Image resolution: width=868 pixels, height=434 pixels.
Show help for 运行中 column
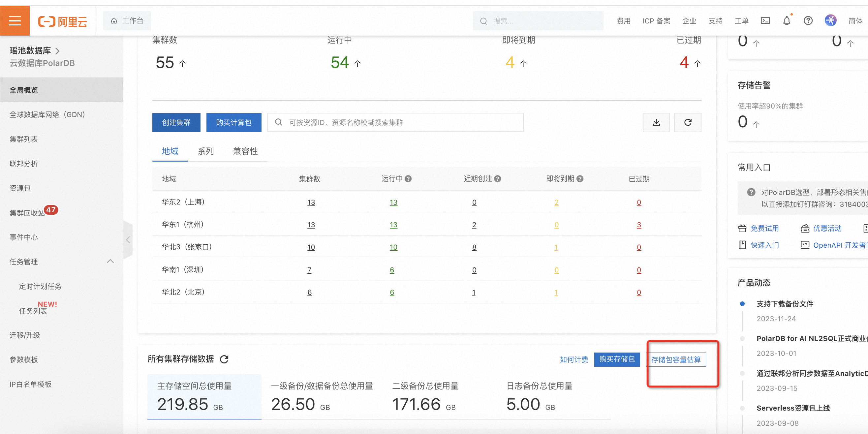tap(408, 179)
